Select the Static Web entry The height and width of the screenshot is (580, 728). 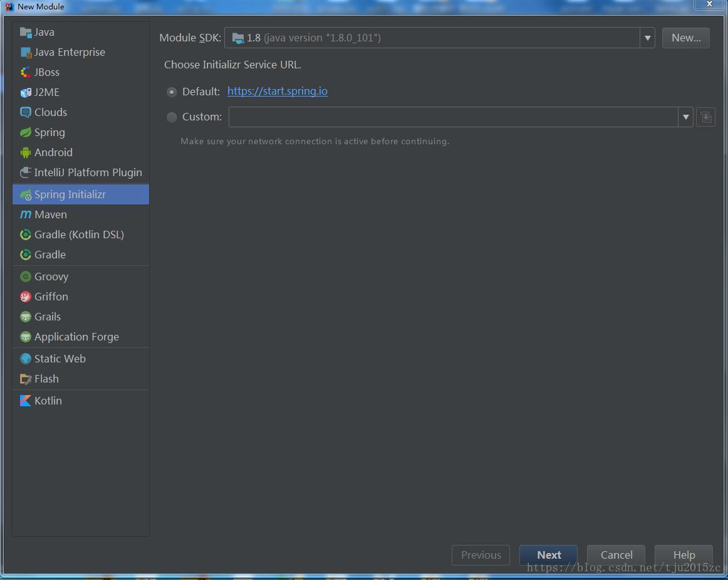click(81, 359)
